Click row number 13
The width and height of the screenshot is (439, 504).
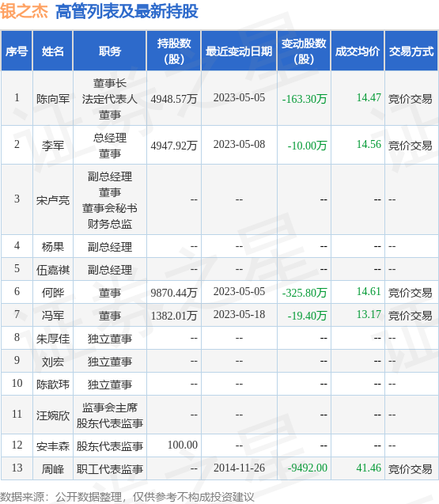point(17,468)
